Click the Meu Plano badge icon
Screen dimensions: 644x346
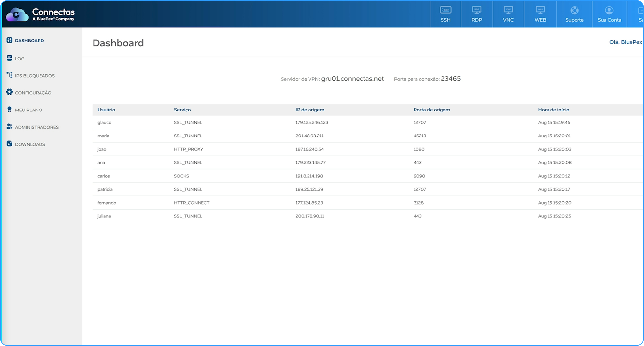click(9, 109)
